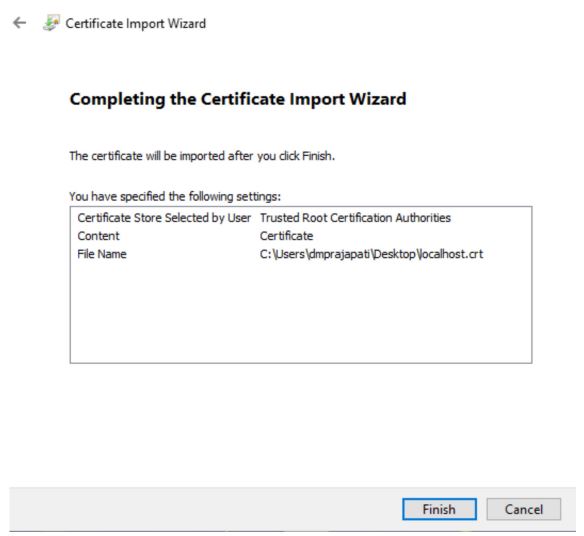Click empty area inside settings list box

301,313
